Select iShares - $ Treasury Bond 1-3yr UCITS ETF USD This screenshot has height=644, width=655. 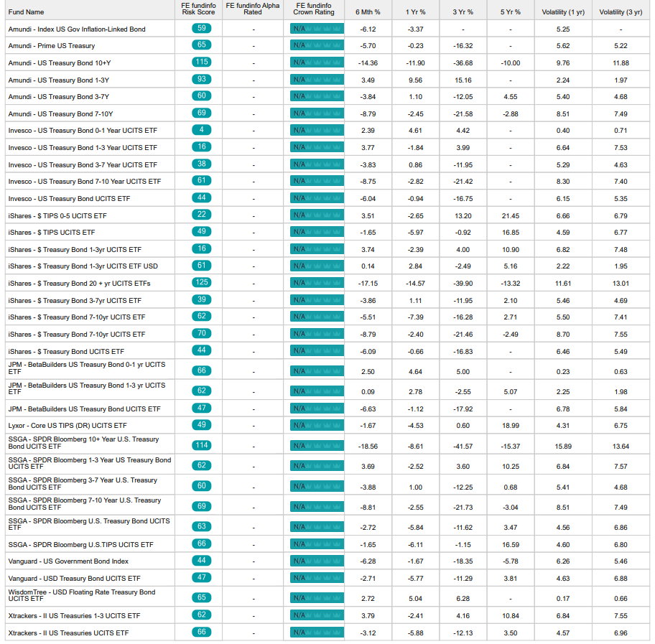coord(83,266)
